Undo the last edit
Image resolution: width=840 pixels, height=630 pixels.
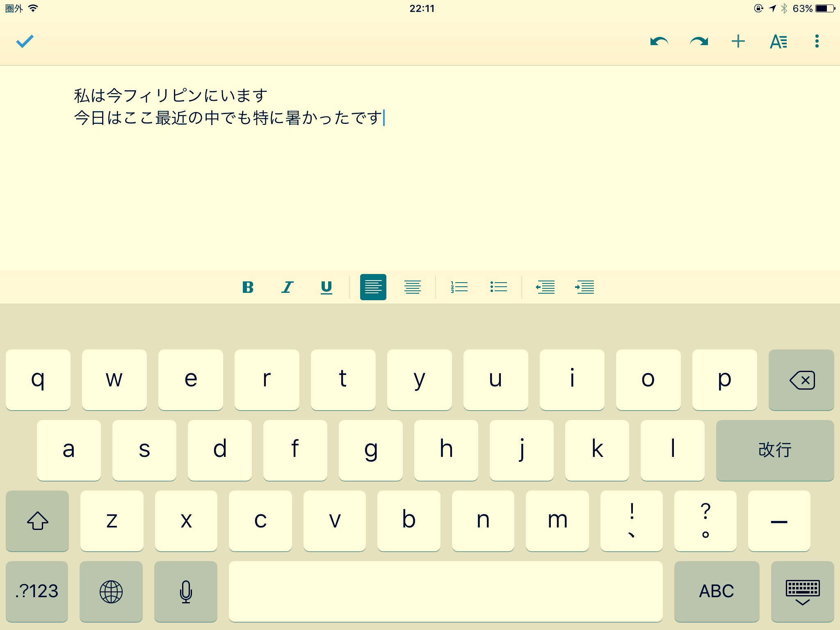(x=659, y=41)
